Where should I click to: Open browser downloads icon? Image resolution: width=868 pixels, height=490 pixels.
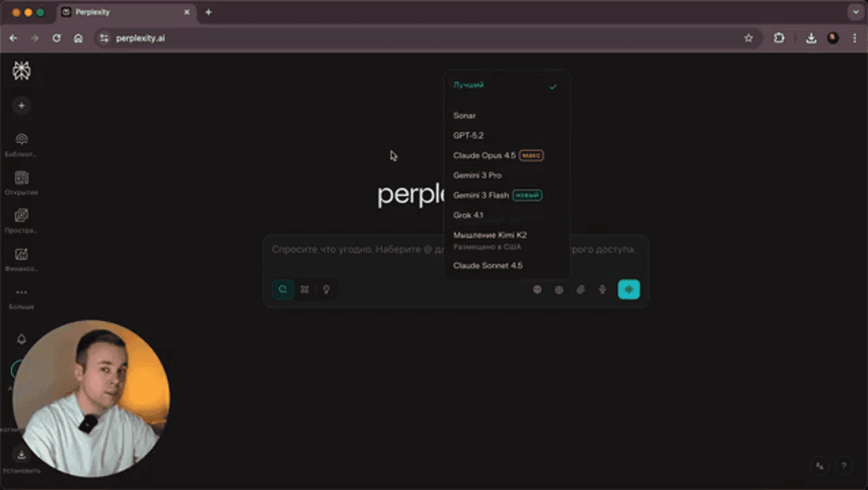point(811,39)
